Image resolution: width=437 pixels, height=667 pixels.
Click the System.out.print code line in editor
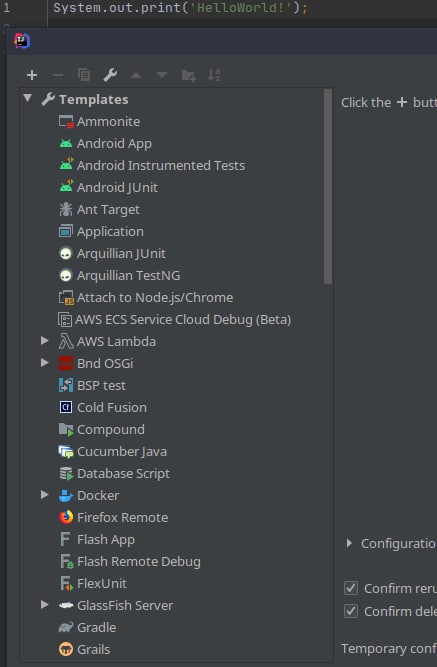click(180, 8)
